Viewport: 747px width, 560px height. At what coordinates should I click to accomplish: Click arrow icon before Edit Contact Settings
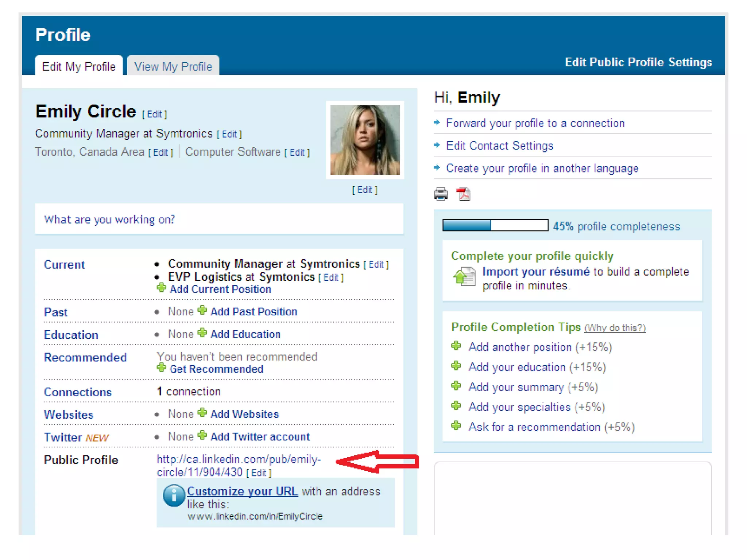tap(437, 145)
